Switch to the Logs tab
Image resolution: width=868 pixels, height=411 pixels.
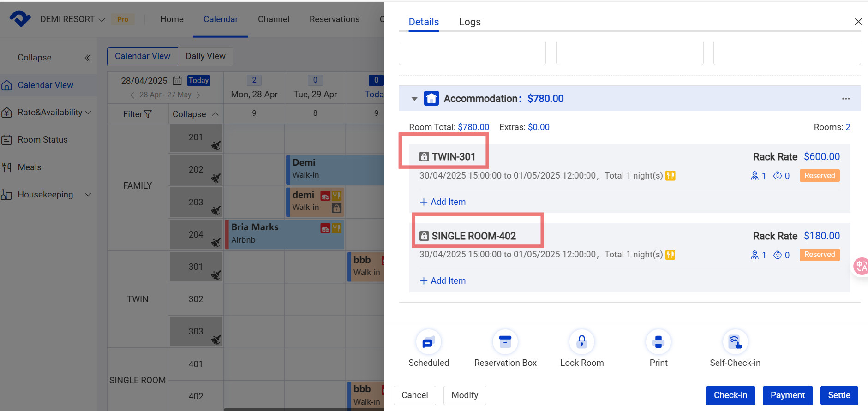(x=469, y=22)
